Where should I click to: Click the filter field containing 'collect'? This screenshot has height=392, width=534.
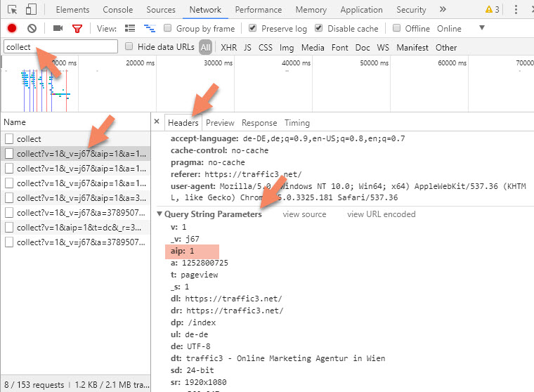(x=60, y=47)
